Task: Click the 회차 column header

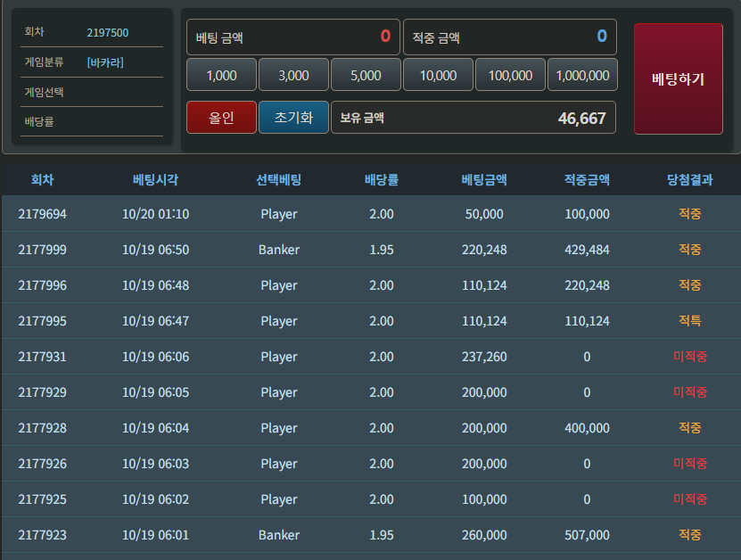Action: pos(43,179)
